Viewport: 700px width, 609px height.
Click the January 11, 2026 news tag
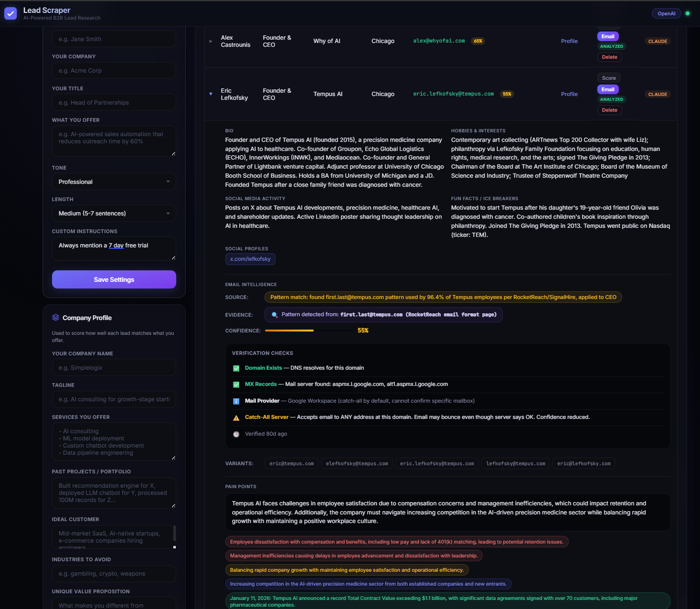(448, 601)
